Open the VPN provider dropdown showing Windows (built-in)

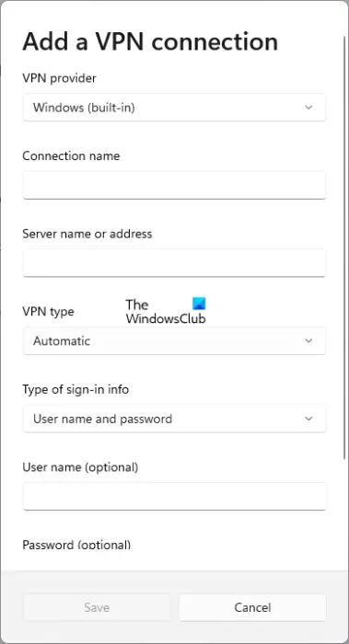(x=174, y=108)
